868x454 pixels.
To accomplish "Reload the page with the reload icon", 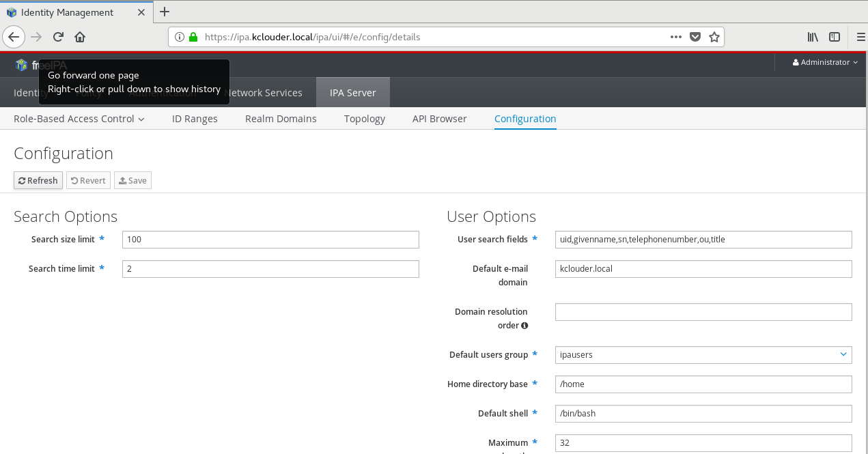I will click(59, 37).
